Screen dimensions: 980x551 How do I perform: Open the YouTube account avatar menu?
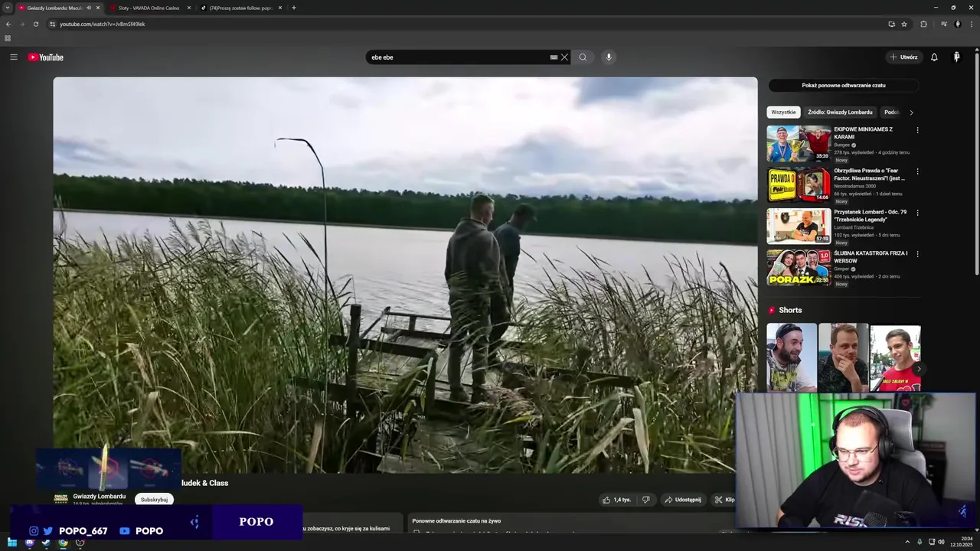[956, 57]
